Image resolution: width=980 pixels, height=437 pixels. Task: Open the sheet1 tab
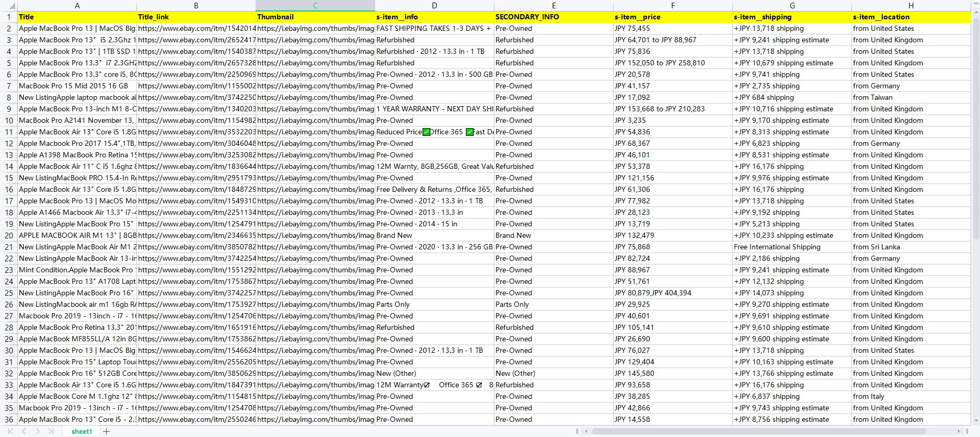(82, 431)
